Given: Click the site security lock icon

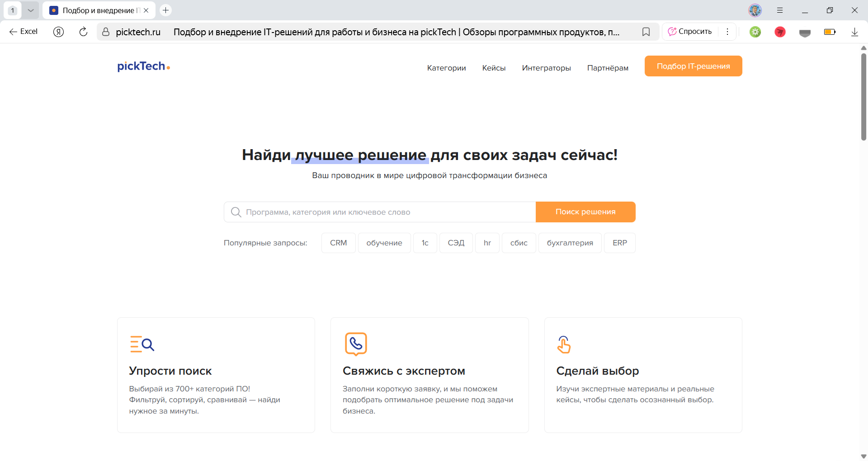Looking at the screenshot, I should coord(105,32).
